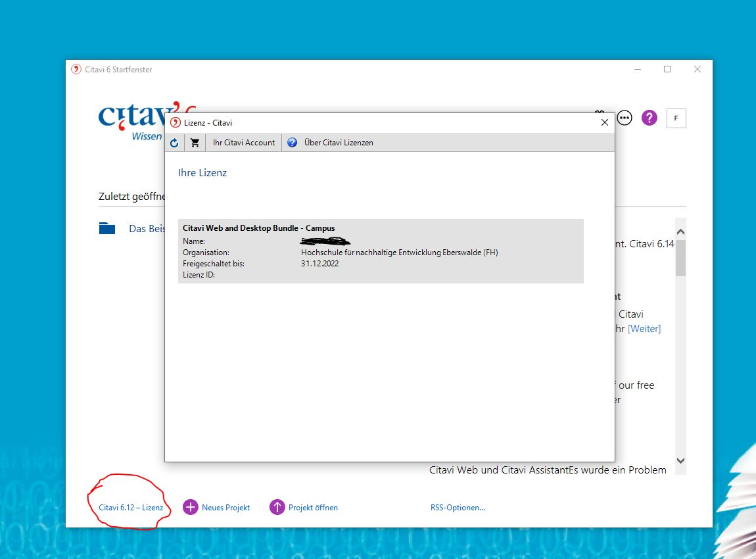
Task: Open the recent project starting with 'Das Beis'
Action: tap(147, 229)
